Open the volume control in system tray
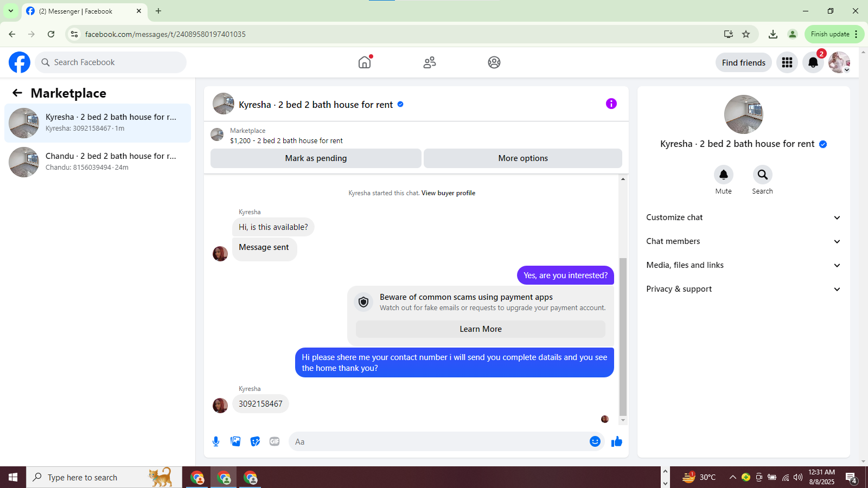Screen dimensions: 868x488 pos(798,477)
